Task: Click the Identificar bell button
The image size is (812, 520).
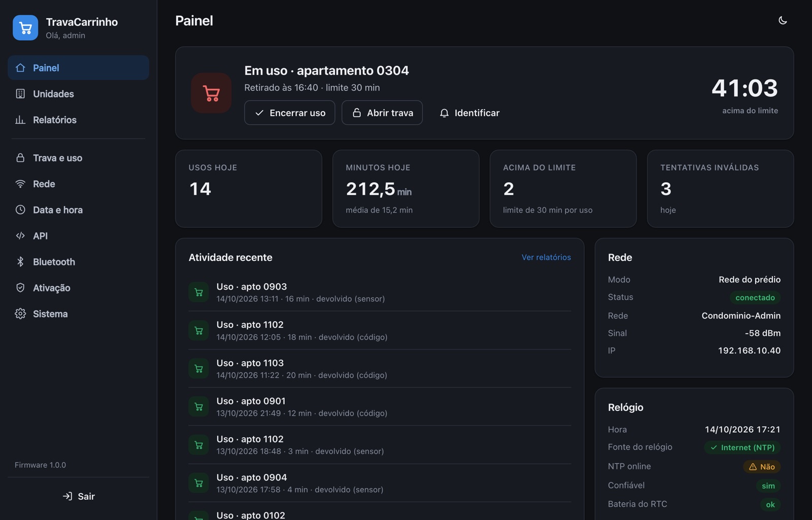Action: [469, 113]
